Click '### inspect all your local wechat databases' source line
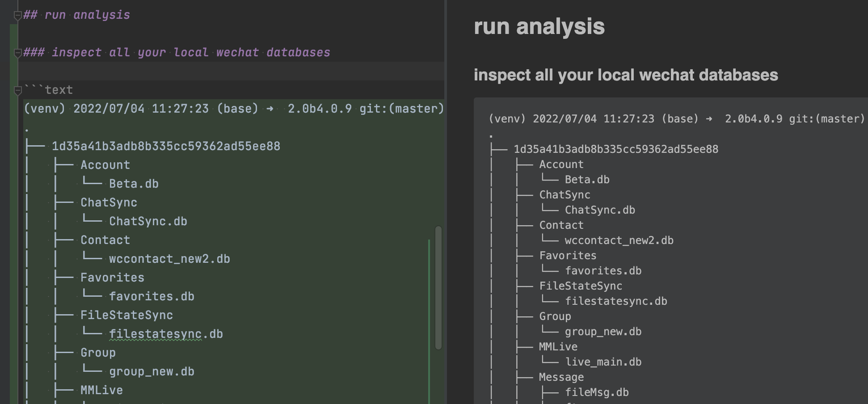The image size is (868, 404). coord(177,52)
